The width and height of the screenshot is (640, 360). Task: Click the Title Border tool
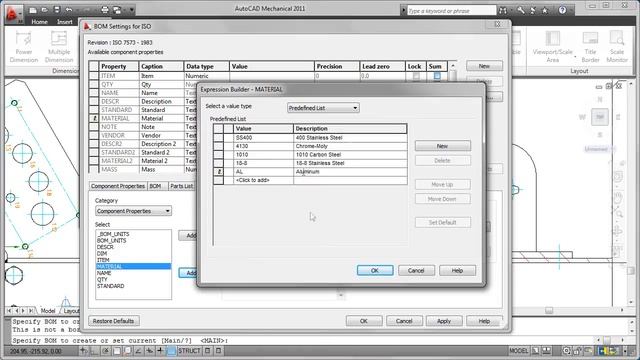pyautogui.click(x=590, y=47)
